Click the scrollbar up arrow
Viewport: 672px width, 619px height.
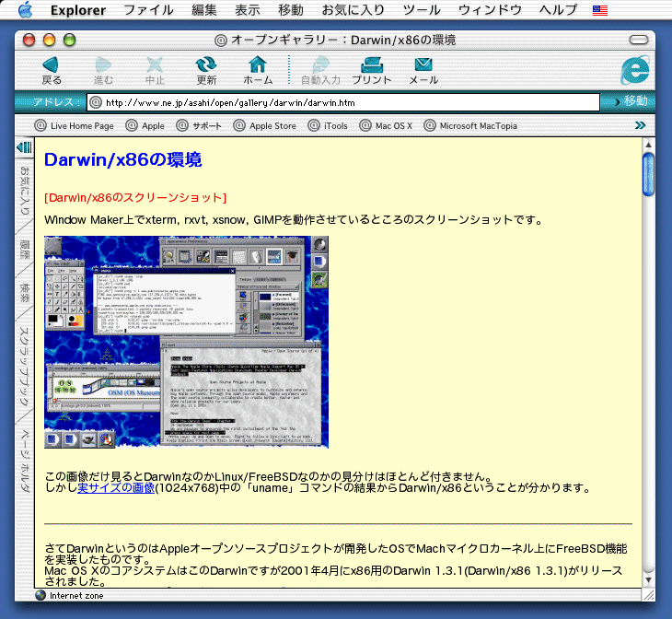[x=648, y=145]
